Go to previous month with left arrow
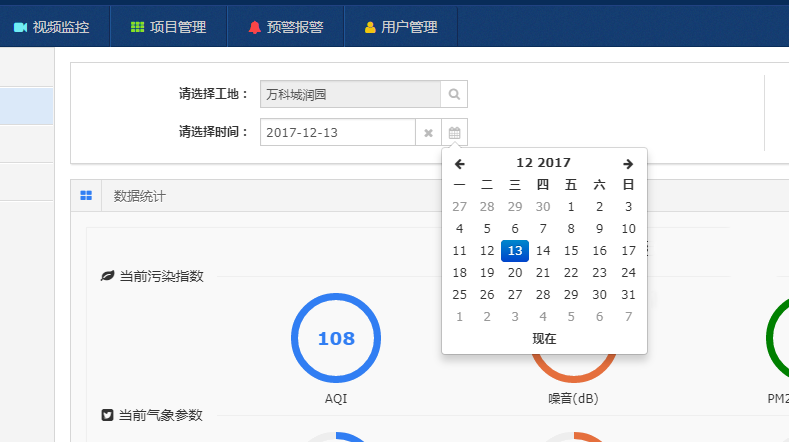The width and height of the screenshot is (789, 442). click(x=459, y=163)
